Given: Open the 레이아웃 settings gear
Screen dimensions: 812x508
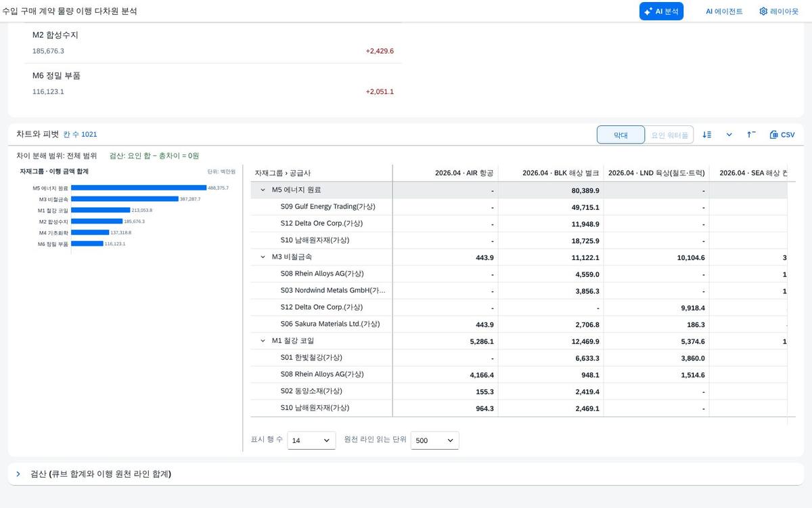Looking at the screenshot, I should click(x=779, y=12).
